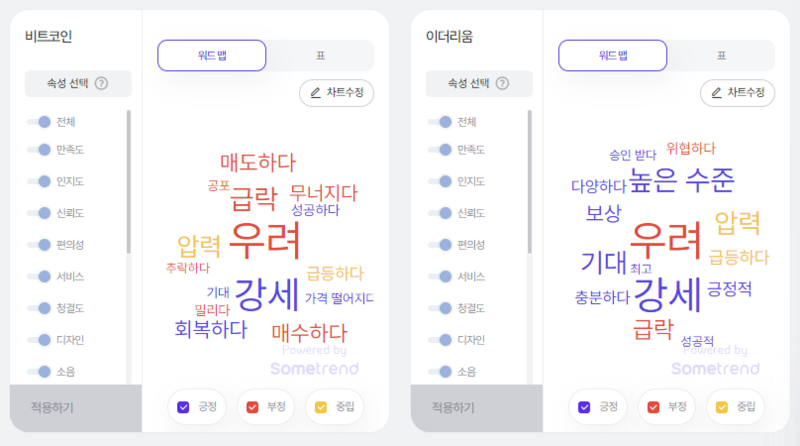This screenshot has width=800, height=446.
Task: Uncheck 부정 checkbox under 비트코인 word map
Action: [x=253, y=407]
